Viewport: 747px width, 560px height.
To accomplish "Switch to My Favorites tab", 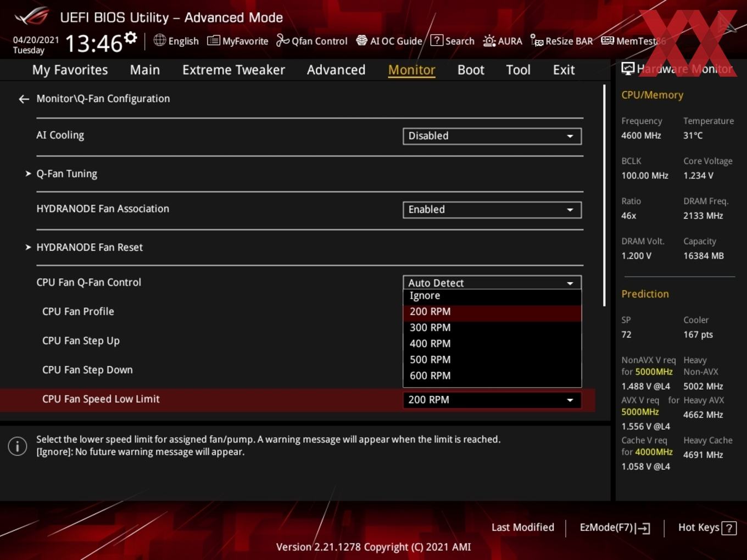I will pos(70,70).
